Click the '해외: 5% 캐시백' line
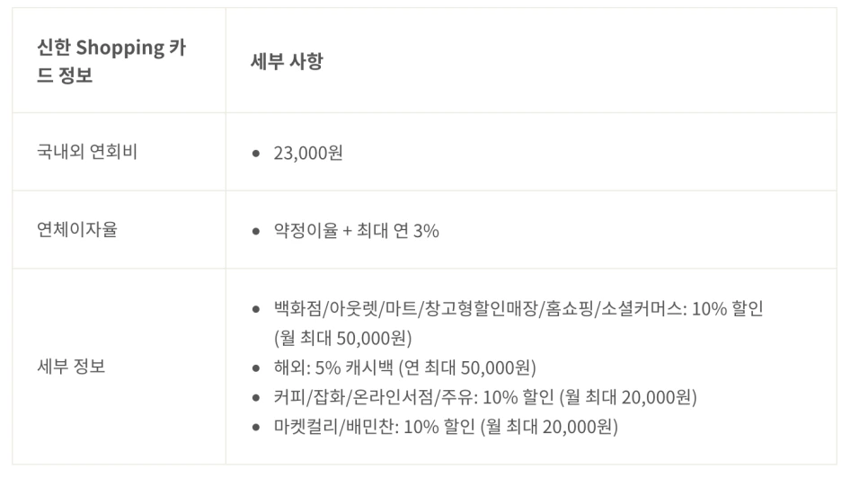The image size is (868, 478). point(404,367)
